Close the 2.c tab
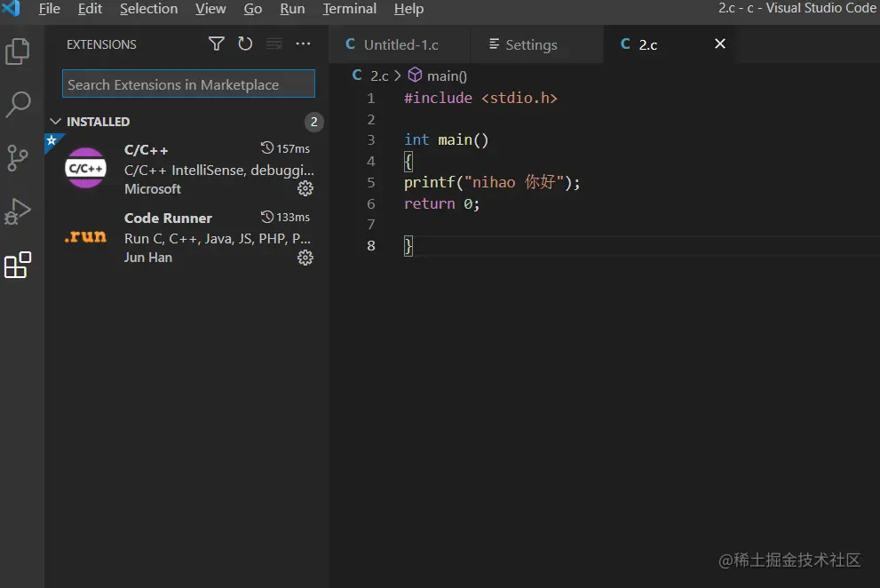Viewport: 880px width, 588px height. coord(720,44)
